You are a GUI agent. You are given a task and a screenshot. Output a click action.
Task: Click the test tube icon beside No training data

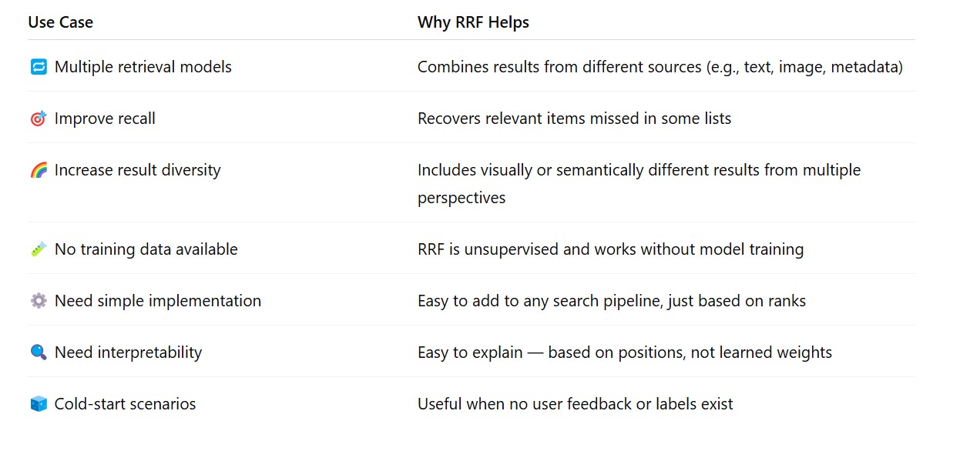39,249
